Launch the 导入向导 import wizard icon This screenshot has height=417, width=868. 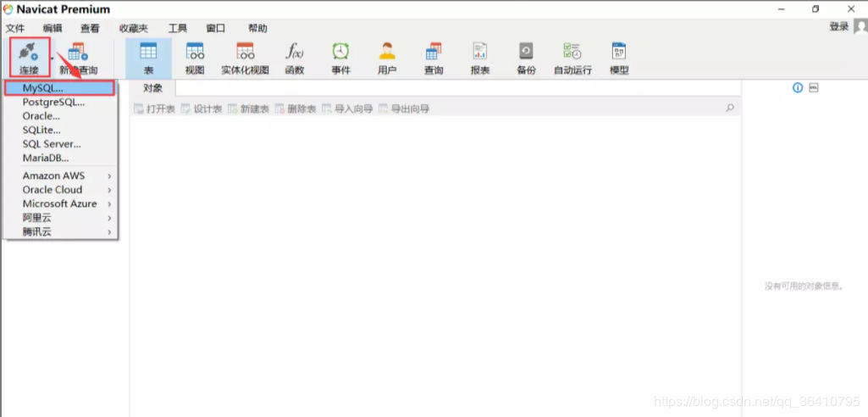pos(327,108)
